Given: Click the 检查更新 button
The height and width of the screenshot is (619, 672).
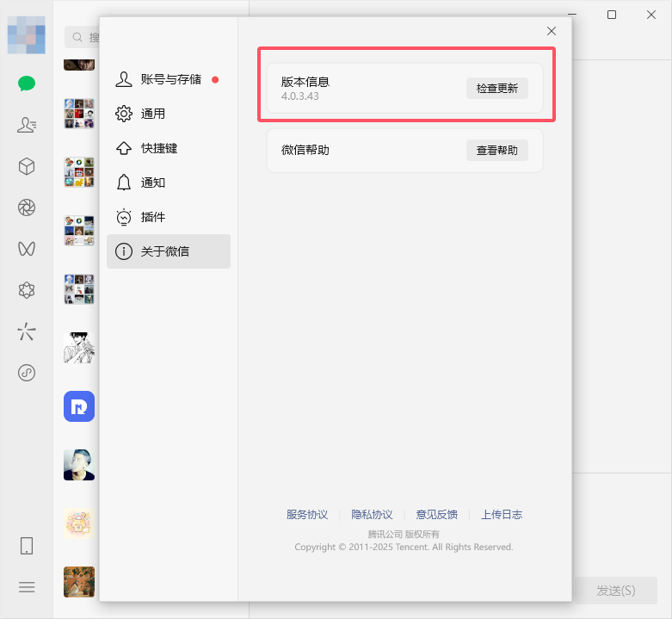Looking at the screenshot, I should coord(497,88).
